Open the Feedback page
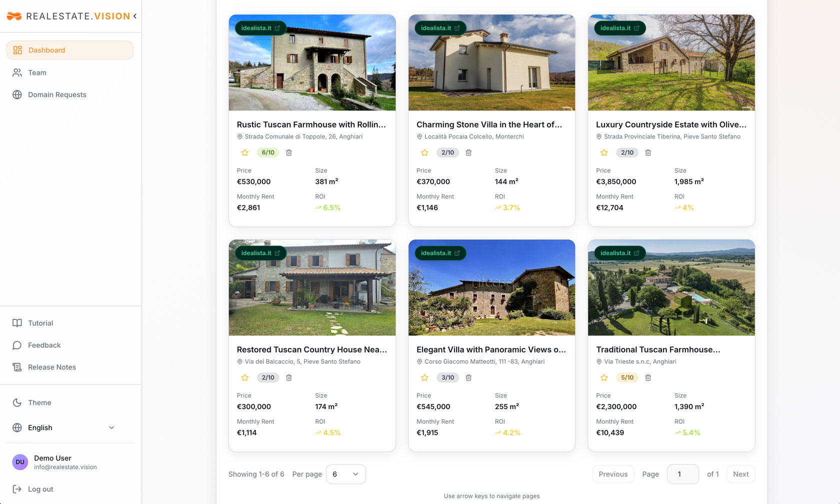 [x=44, y=345]
